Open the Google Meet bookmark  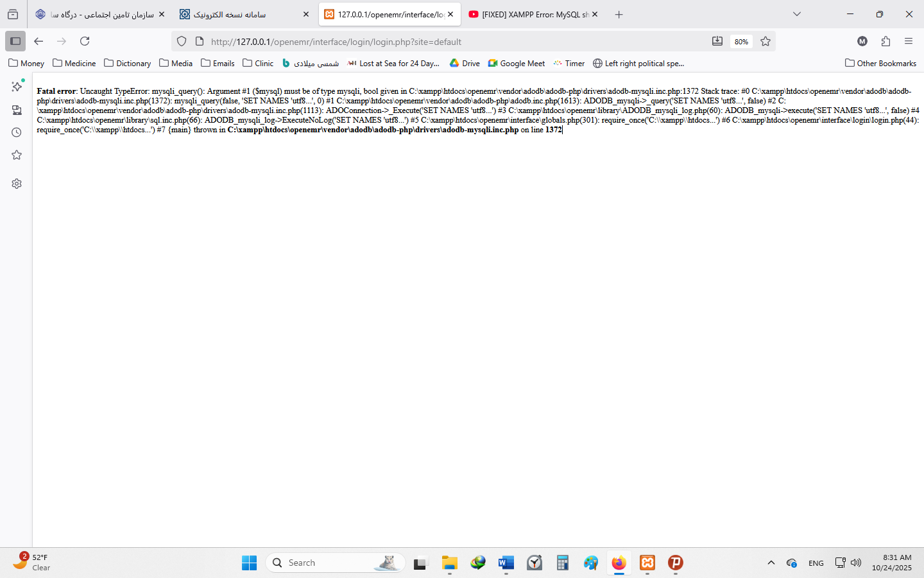pos(516,63)
